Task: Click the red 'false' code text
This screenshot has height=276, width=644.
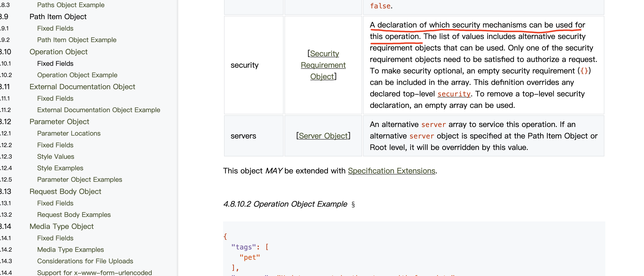Action: click(380, 6)
